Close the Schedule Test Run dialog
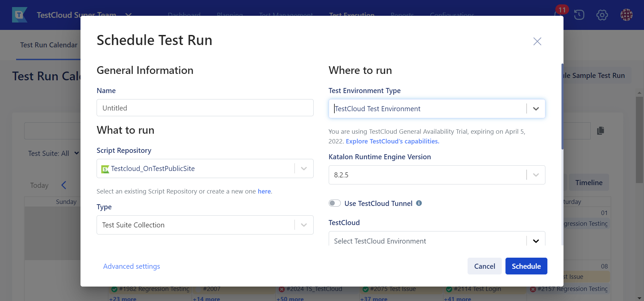The image size is (644, 301). pos(537,41)
